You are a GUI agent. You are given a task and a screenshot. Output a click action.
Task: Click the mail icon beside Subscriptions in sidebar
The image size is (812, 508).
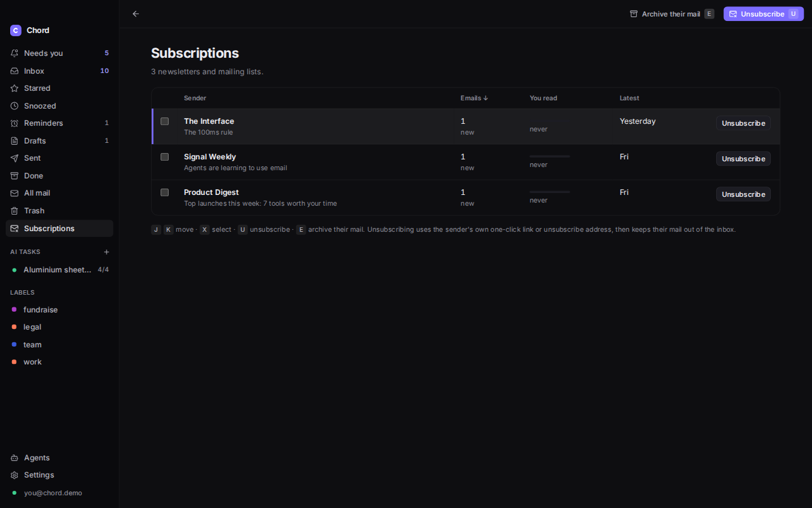pyautogui.click(x=15, y=229)
